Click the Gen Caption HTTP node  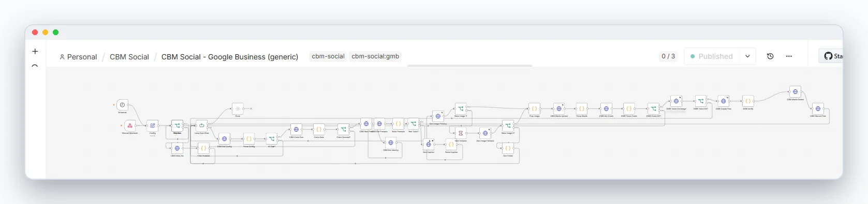click(x=429, y=145)
